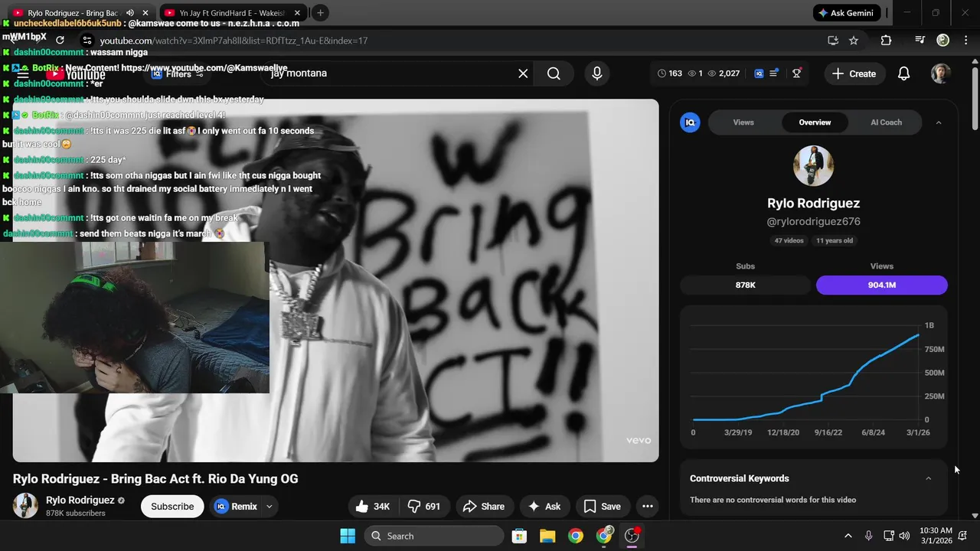Reload the page with the refresh icon
Screen dimensions: 980x551
click(60, 41)
